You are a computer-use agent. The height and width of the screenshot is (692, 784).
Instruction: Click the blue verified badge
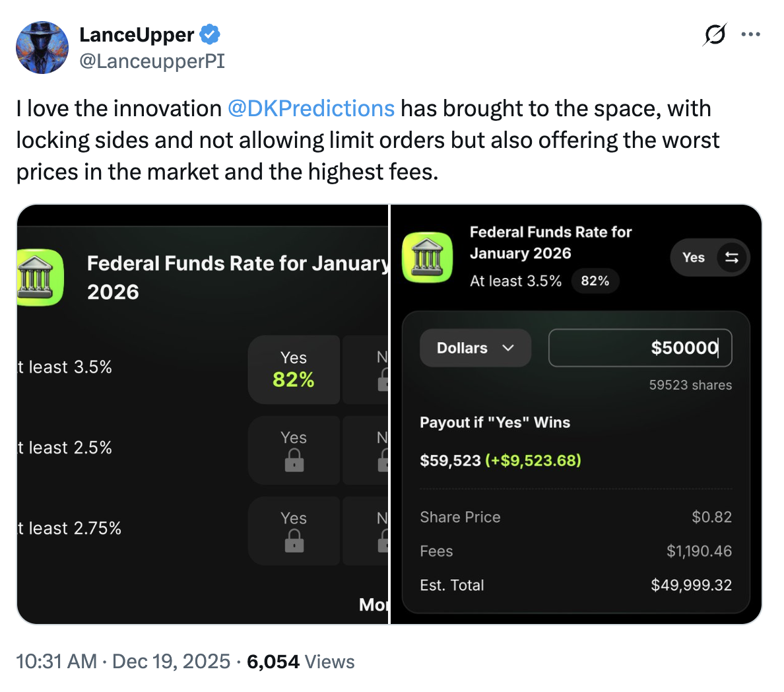(x=210, y=34)
